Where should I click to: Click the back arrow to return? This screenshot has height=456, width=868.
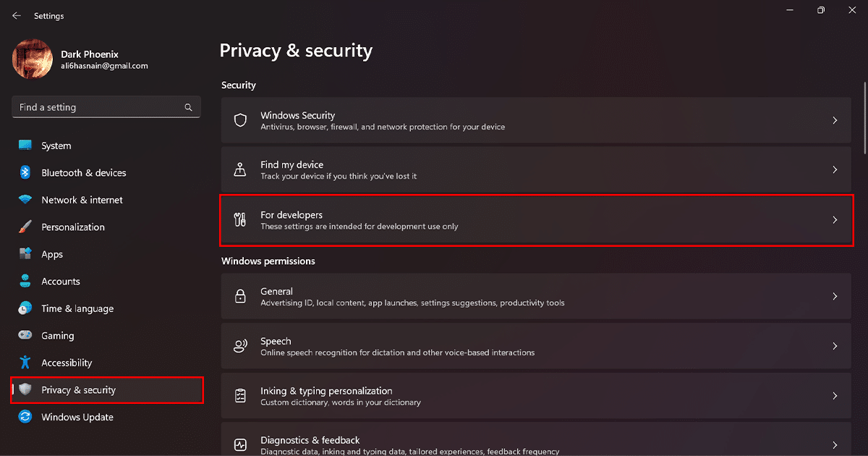tap(16, 15)
